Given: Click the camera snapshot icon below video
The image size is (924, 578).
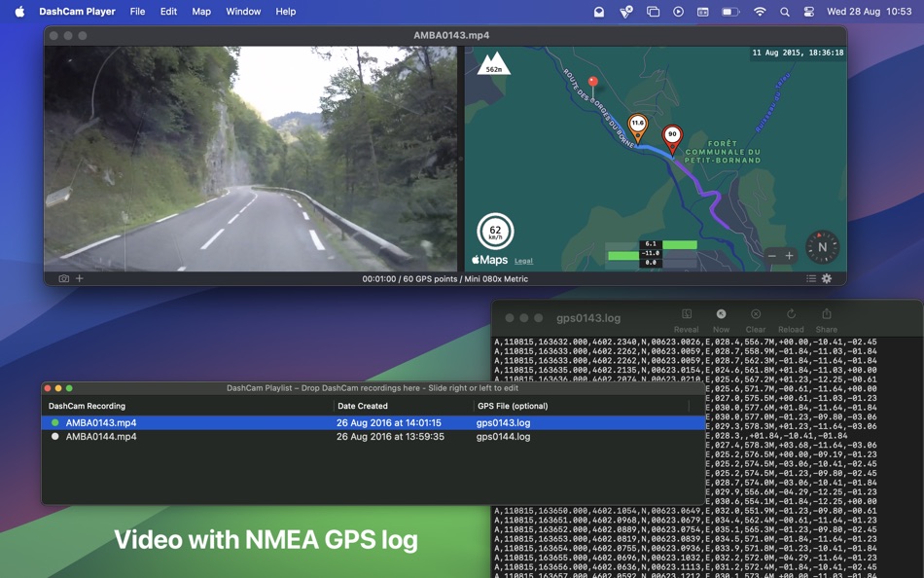Looking at the screenshot, I should [63, 278].
